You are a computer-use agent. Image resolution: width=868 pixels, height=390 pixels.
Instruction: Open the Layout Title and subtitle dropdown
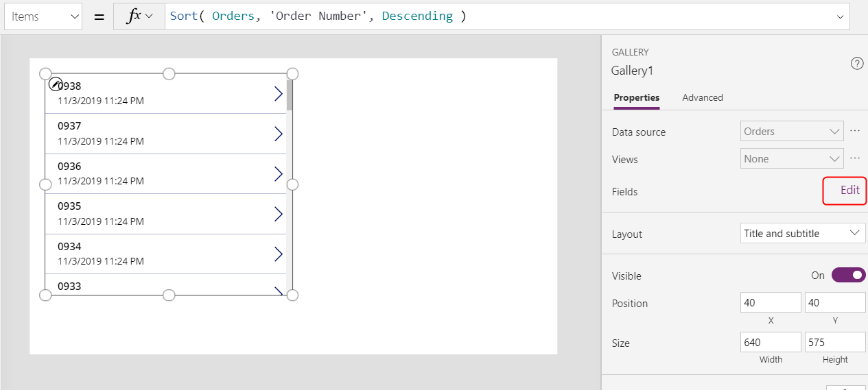click(x=804, y=233)
